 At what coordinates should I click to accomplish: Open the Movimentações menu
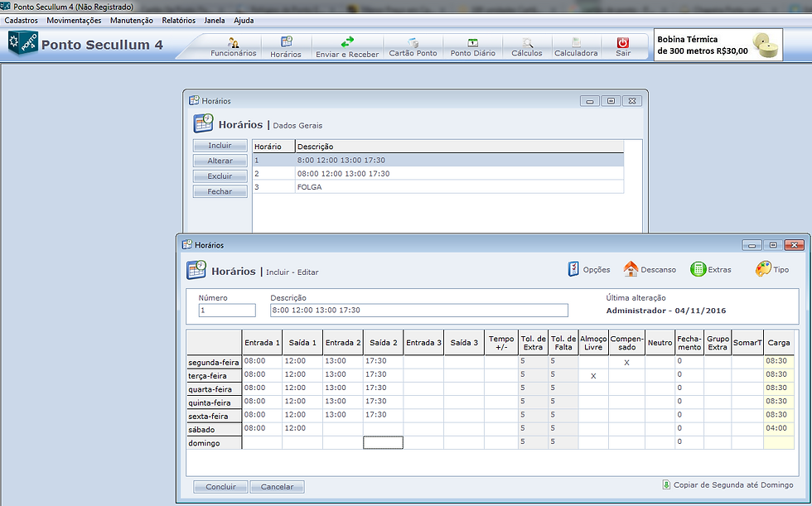coord(74,20)
